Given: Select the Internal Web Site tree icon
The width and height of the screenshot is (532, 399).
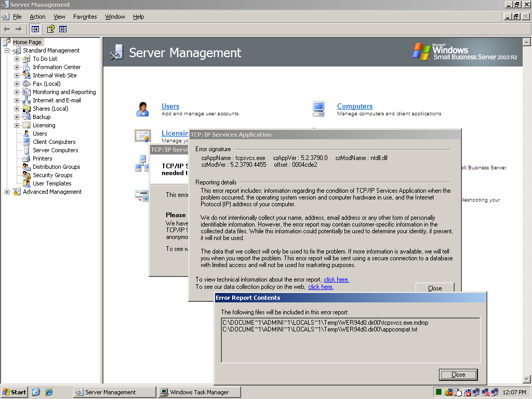Looking at the screenshot, I should pyautogui.click(x=26, y=75).
